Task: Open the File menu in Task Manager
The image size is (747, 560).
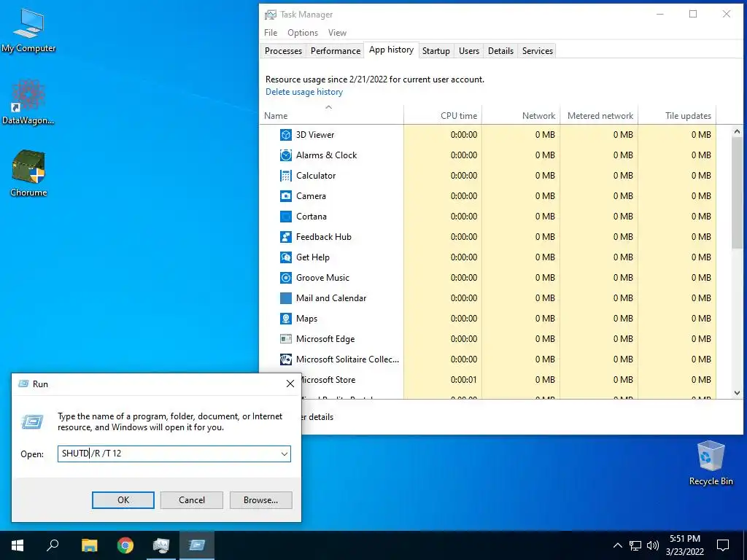Action: coord(271,33)
